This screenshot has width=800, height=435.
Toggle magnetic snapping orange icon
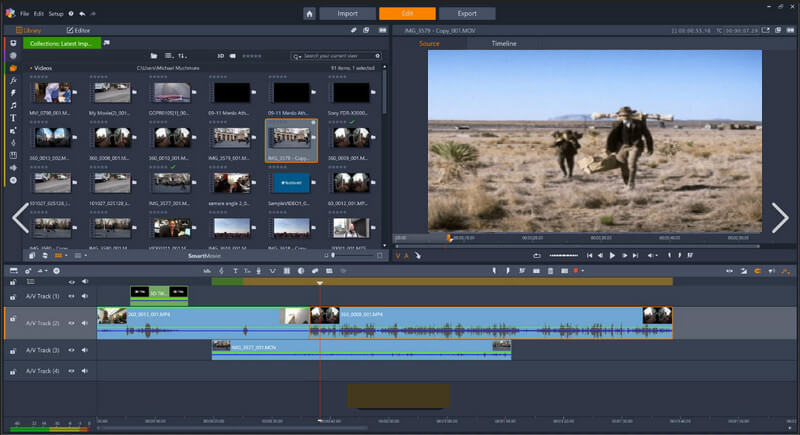pyautogui.click(x=757, y=271)
